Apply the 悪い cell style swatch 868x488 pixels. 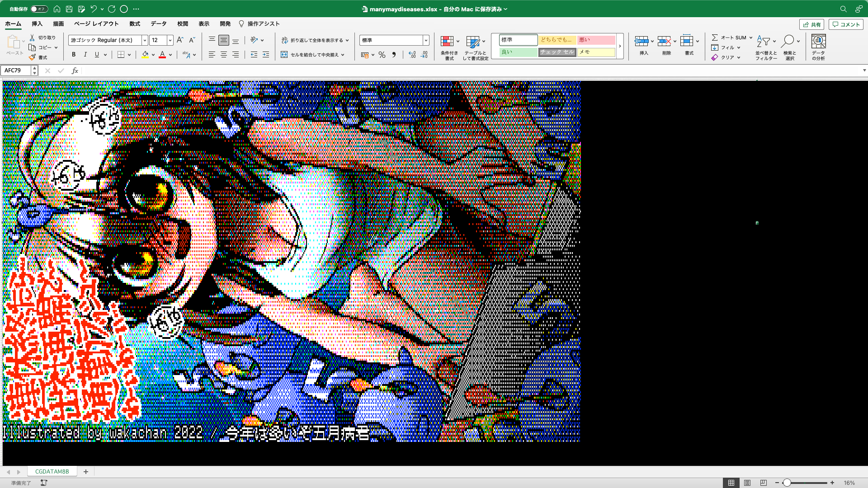click(596, 40)
